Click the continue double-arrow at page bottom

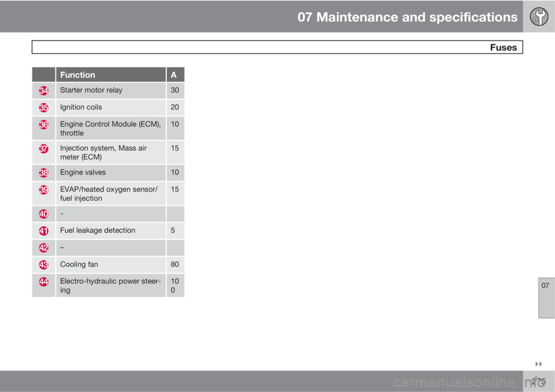(x=538, y=364)
